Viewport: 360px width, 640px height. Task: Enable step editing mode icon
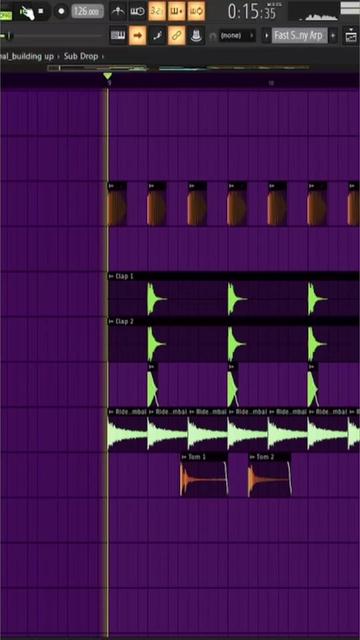pyautogui.click(x=157, y=36)
